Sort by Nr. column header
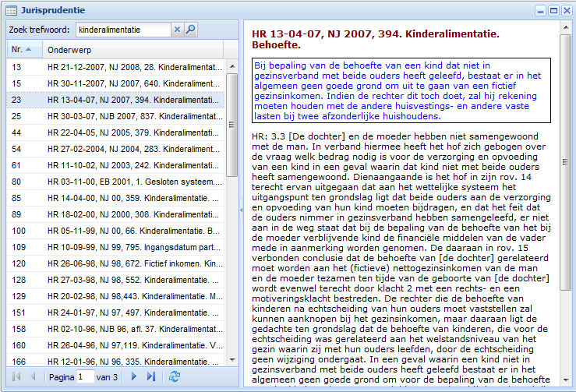Viewport: 576px width, 392px height. click(x=24, y=50)
